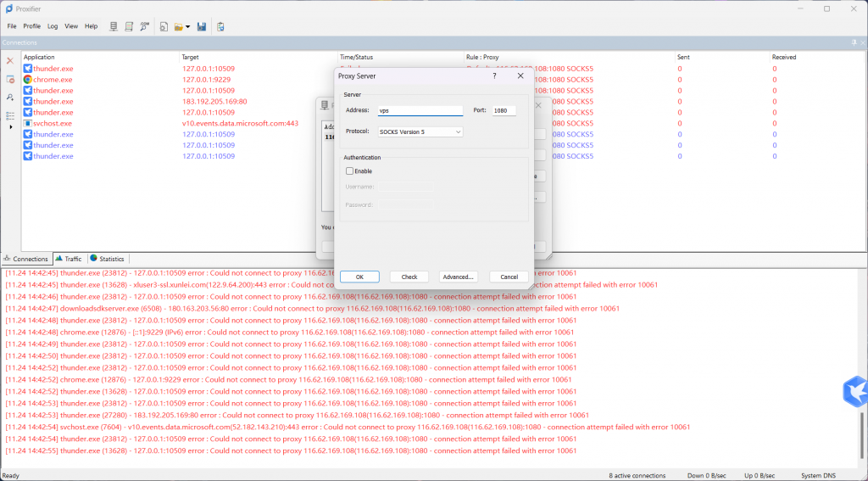Click the Check button
The width and height of the screenshot is (868, 481).
(409, 277)
